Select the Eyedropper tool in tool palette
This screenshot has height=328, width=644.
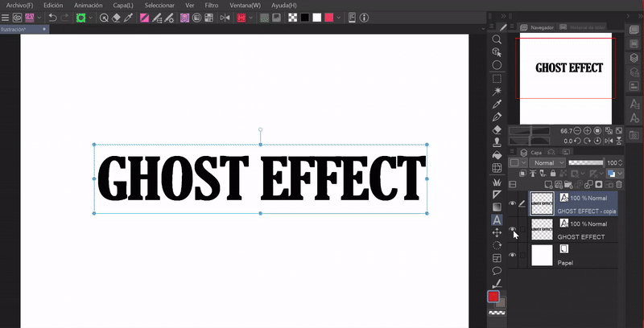497,104
